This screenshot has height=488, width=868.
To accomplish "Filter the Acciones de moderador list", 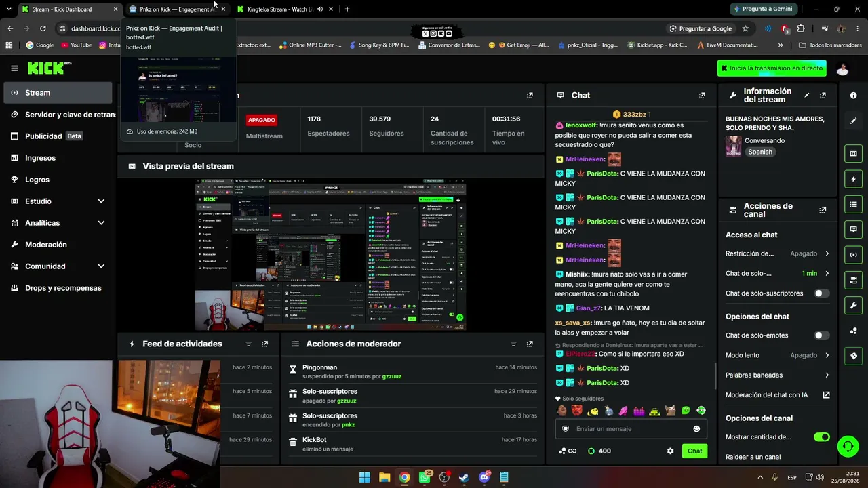I will 513,344.
